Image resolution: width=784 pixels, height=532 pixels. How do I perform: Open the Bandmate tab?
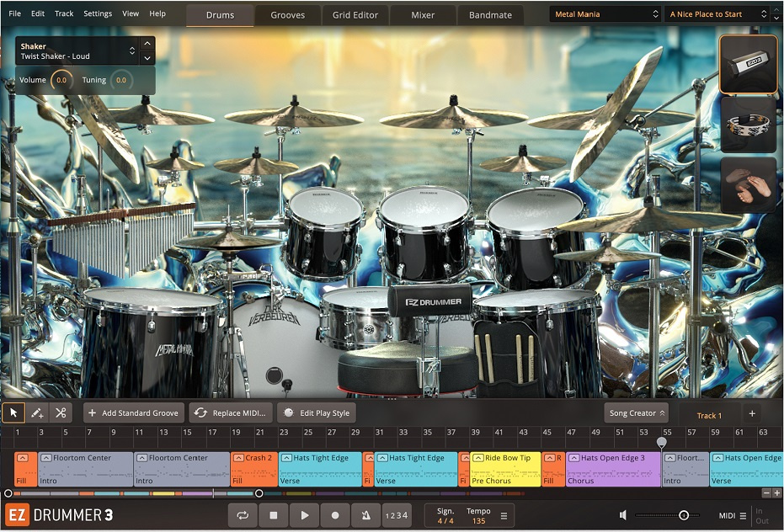[490, 14]
